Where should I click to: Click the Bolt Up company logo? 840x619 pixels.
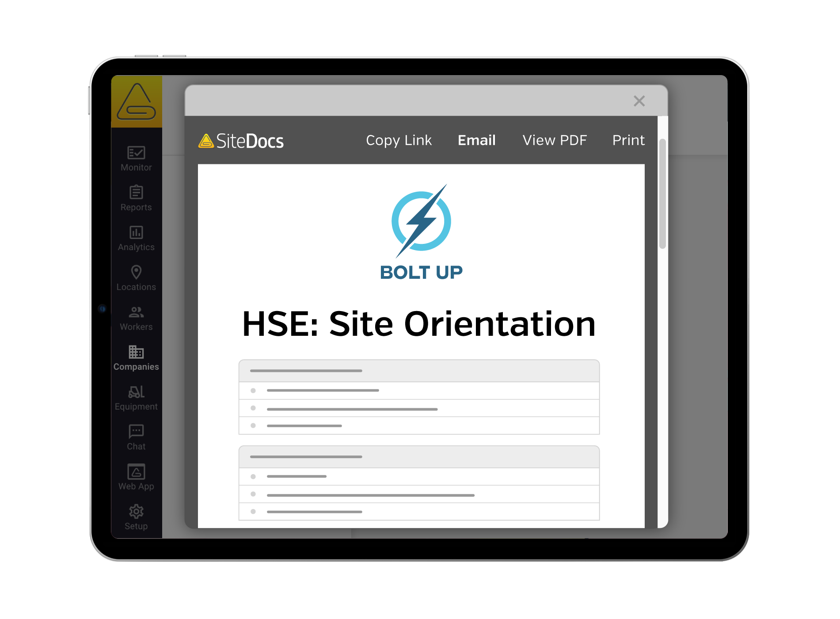tap(421, 233)
